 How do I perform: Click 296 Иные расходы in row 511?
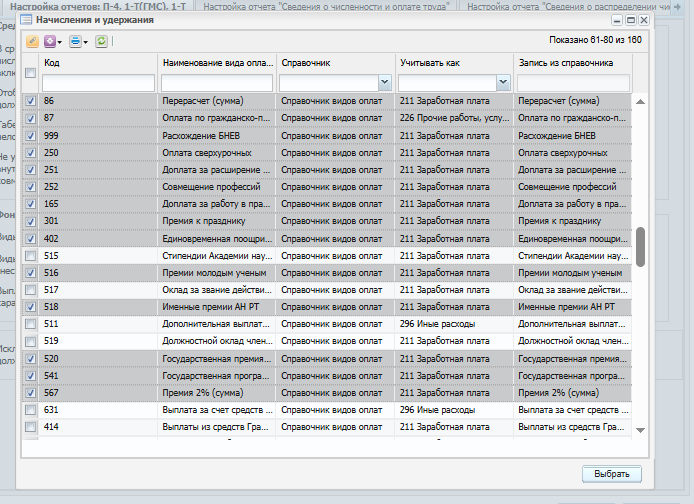(x=454, y=324)
